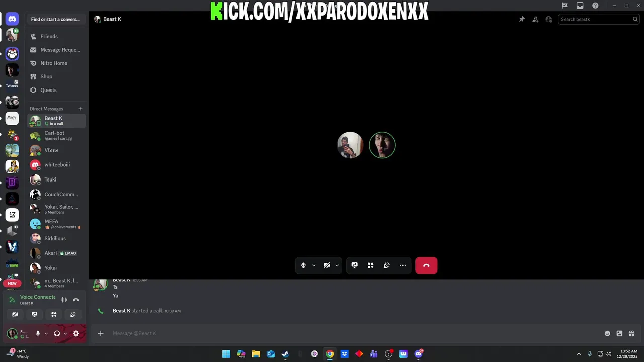Open the Quests page

coord(56,90)
